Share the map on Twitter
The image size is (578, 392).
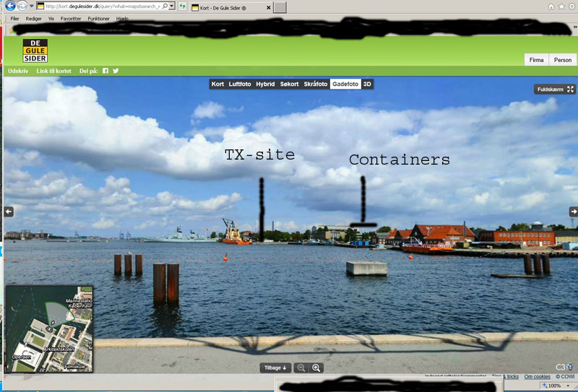116,71
